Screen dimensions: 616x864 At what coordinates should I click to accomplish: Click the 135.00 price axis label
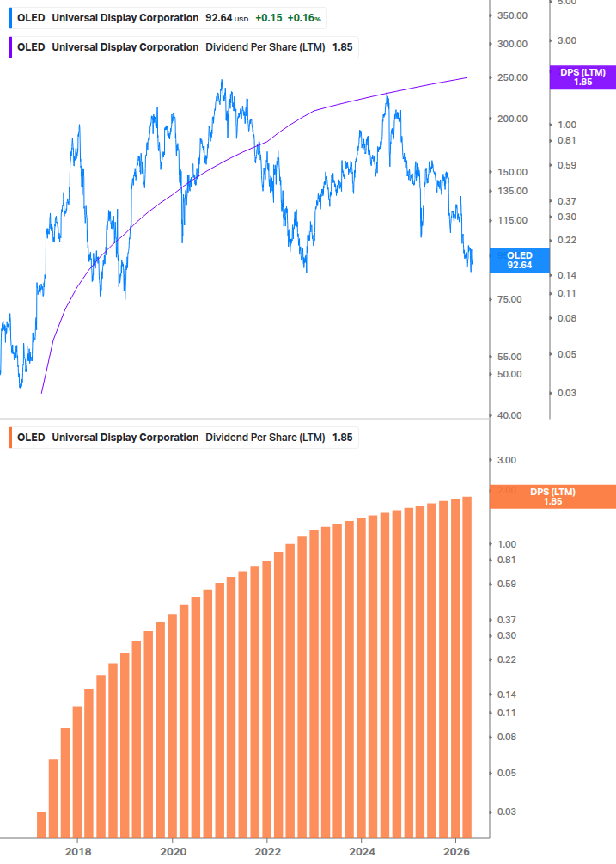pos(512,191)
